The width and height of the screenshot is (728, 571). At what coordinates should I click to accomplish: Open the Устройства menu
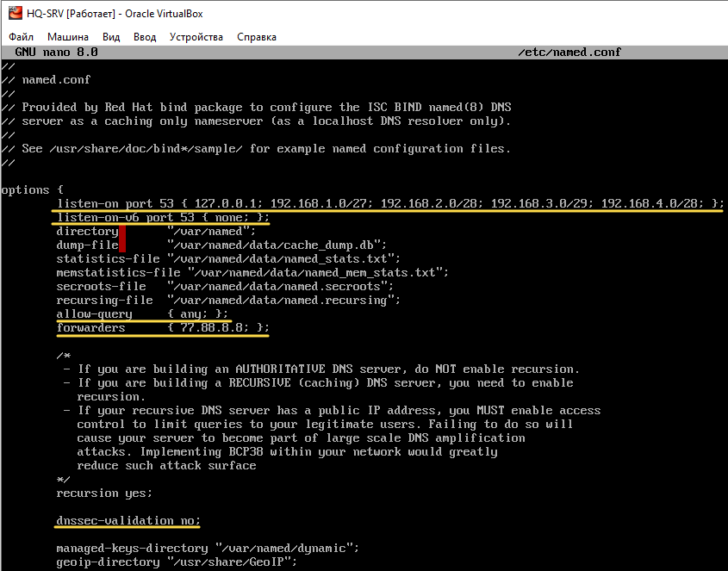point(196,37)
